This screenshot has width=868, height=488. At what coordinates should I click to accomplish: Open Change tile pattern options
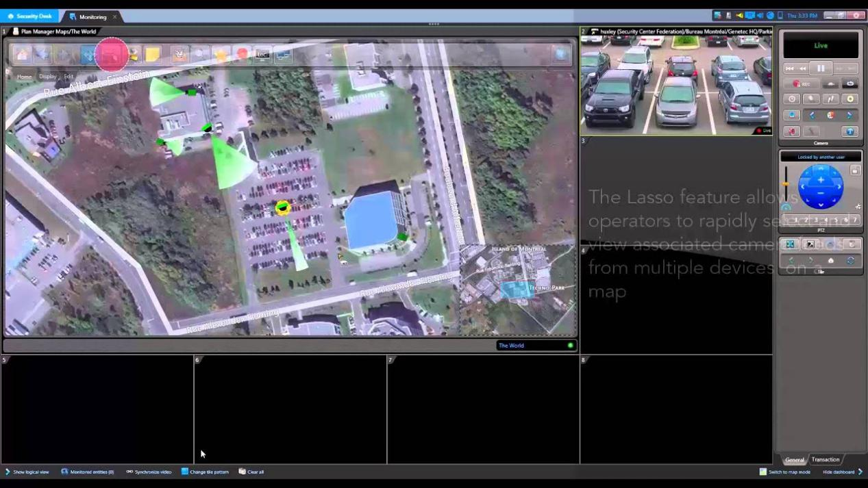tap(205, 472)
